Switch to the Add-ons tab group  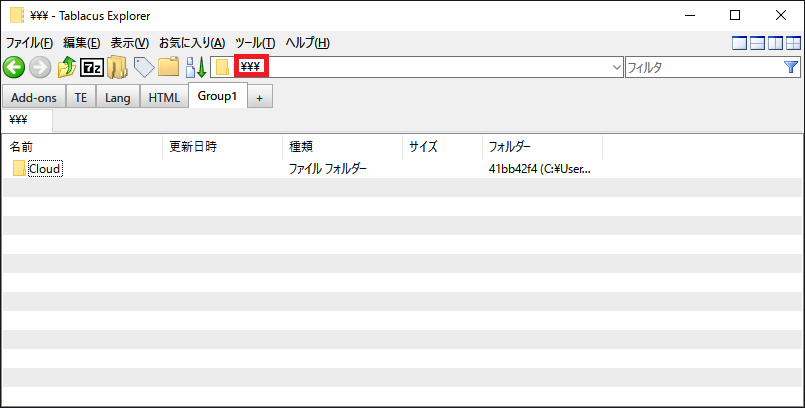[x=34, y=97]
